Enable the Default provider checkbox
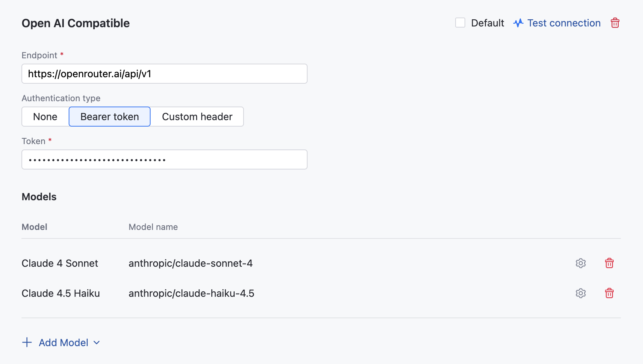 tap(460, 23)
